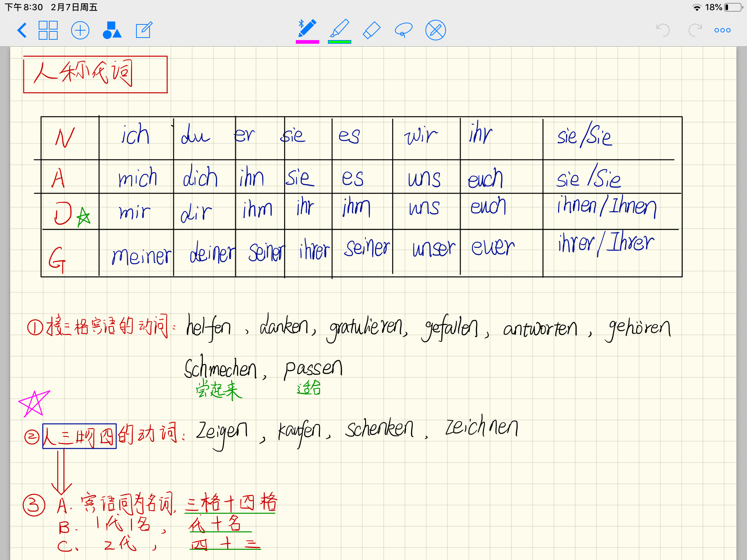
Task: Tap the green highlighter color indicator
Action: coord(339,42)
